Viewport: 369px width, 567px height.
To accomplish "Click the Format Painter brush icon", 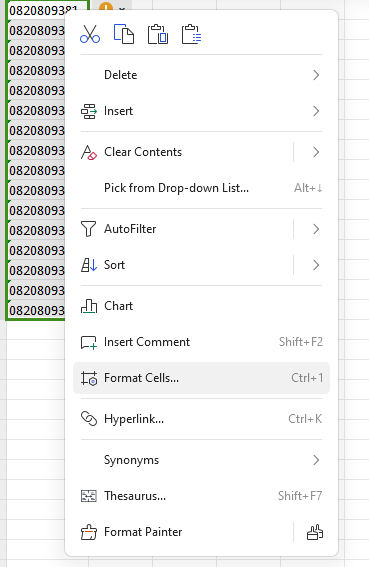I will click(x=89, y=532).
